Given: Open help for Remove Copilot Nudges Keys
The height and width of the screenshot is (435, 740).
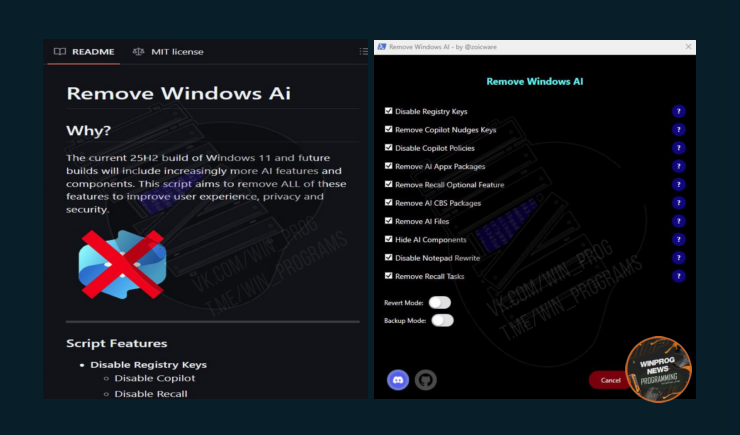Looking at the screenshot, I should click(679, 130).
